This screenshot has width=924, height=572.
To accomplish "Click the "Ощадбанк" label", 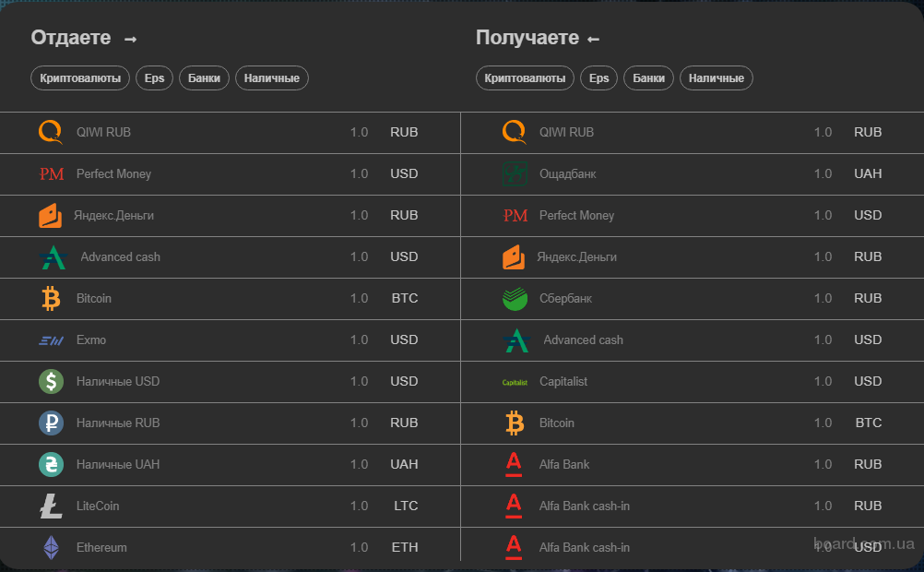I will [x=568, y=174].
